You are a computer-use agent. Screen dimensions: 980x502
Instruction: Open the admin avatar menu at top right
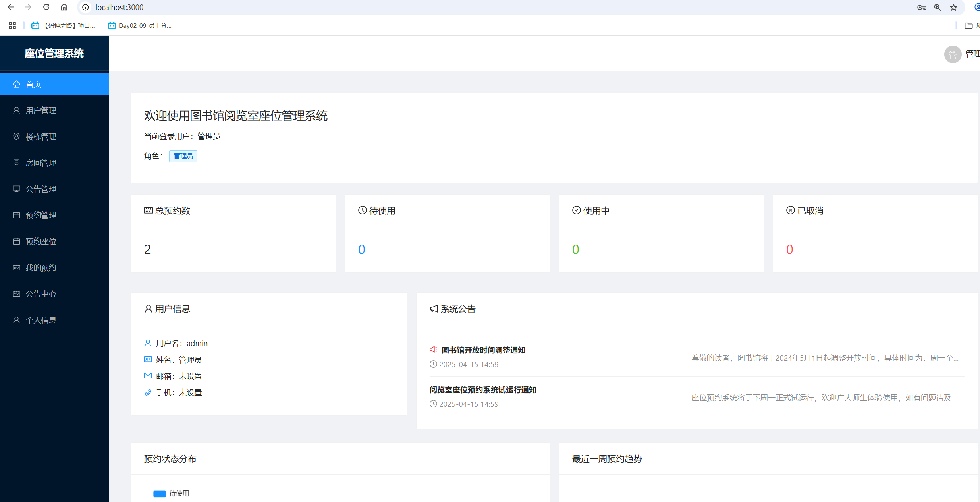(x=953, y=54)
